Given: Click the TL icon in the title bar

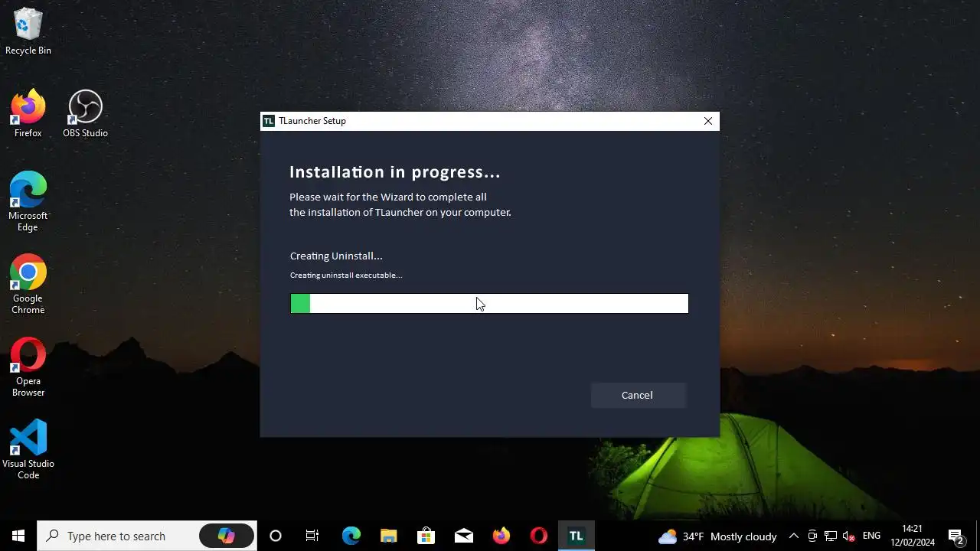Looking at the screenshot, I should coord(269,121).
